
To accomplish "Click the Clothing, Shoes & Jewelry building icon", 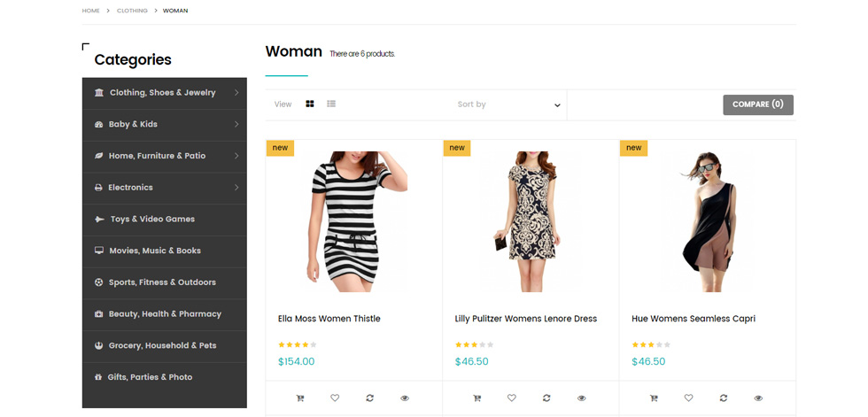I will (99, 92).
